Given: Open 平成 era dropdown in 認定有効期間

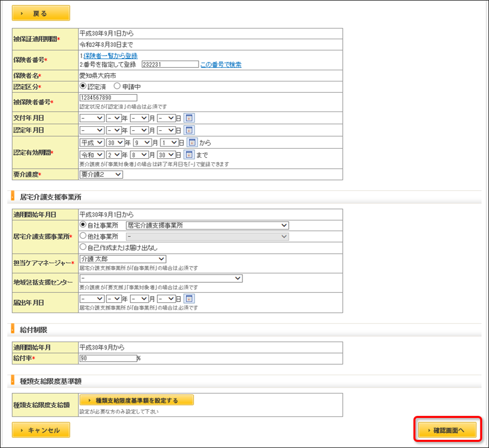Looking at the screenshot, I should coord(92,143).
